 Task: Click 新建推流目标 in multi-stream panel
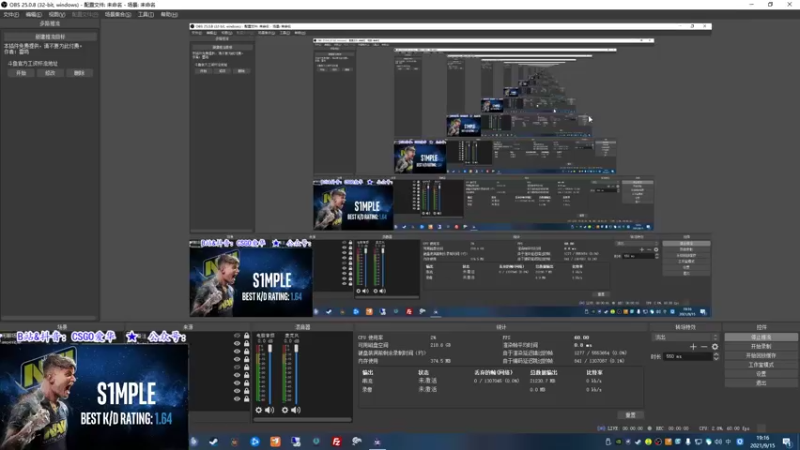click(50, 37)
